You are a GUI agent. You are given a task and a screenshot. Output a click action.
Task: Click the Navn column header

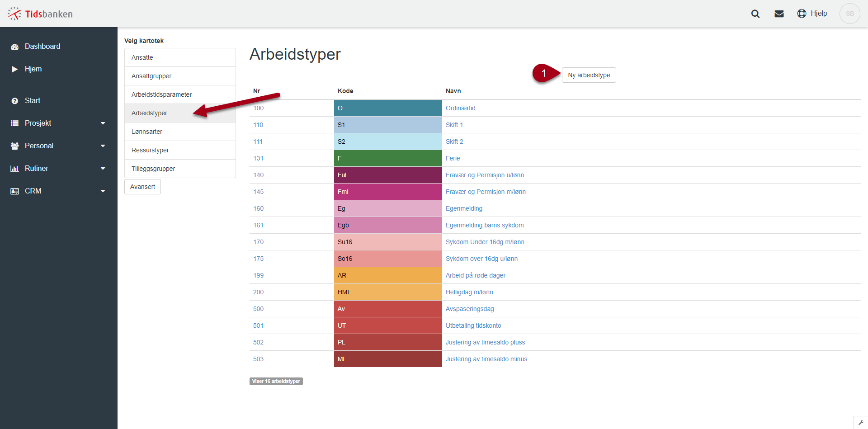[x=453, y=91]
